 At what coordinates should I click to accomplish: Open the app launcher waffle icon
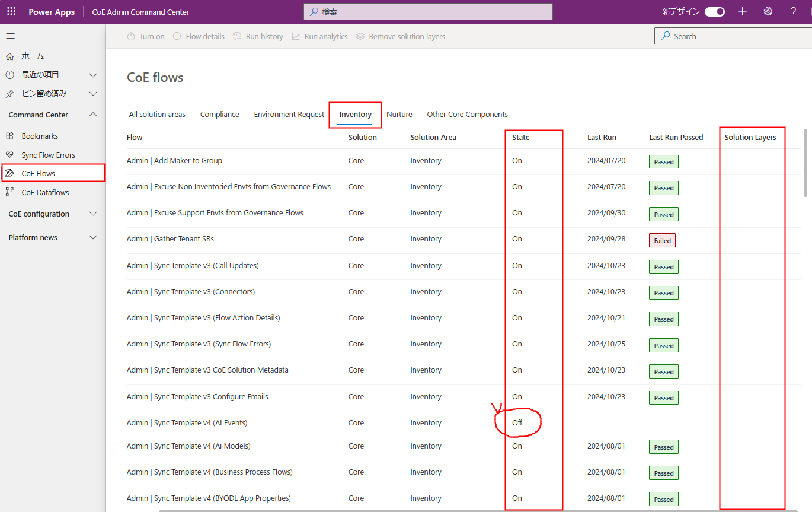[11, 12]
